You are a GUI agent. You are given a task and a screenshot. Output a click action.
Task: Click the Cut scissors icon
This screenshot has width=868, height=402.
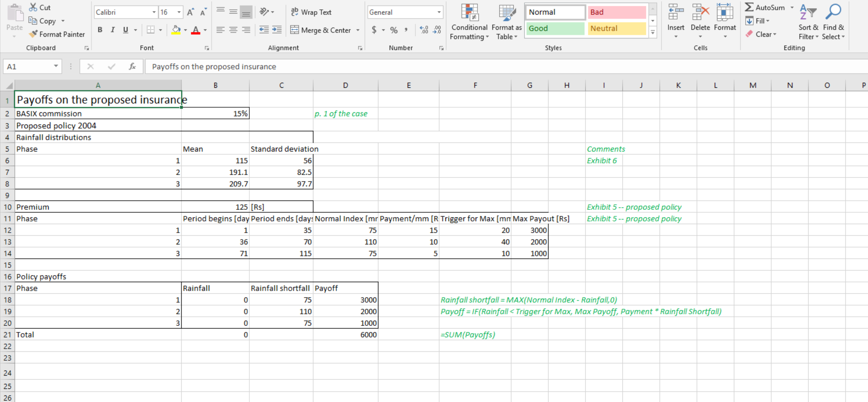(x=33, y=7)
